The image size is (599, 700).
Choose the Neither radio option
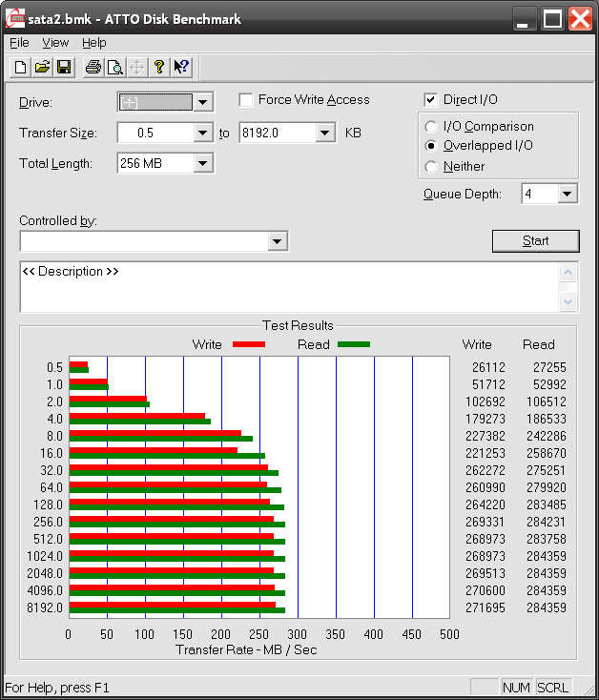click(431, 167)
